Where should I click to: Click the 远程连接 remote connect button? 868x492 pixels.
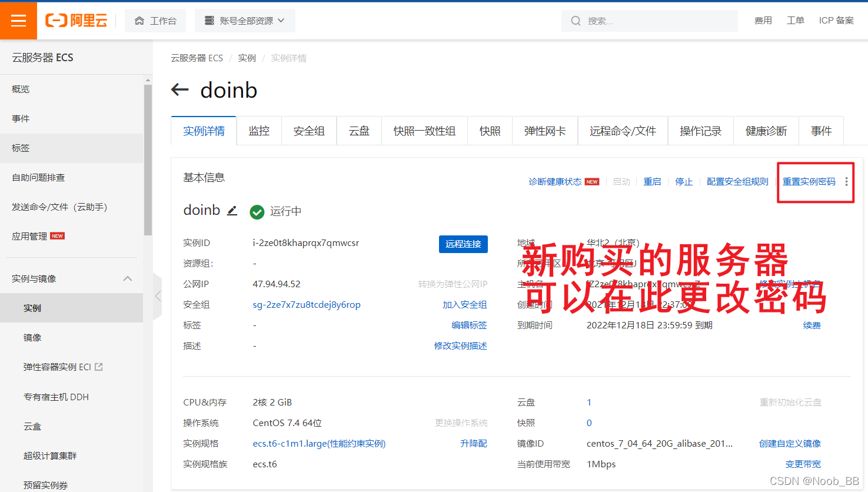click(463, 244)
